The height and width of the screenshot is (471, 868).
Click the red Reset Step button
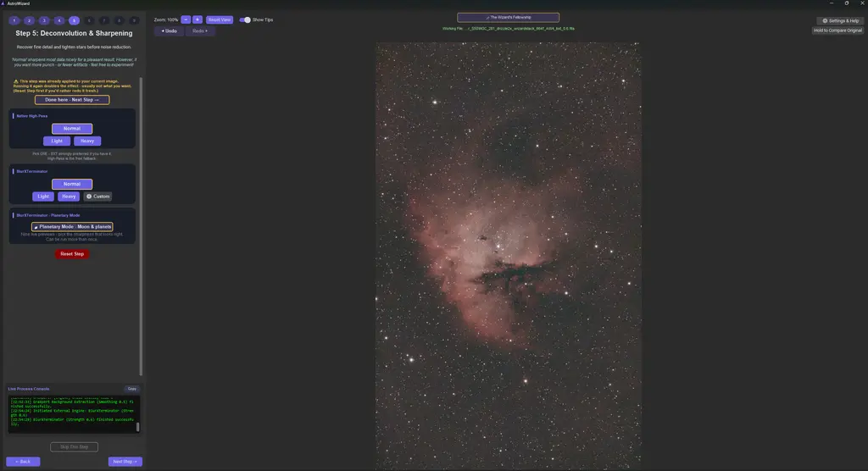72,254
